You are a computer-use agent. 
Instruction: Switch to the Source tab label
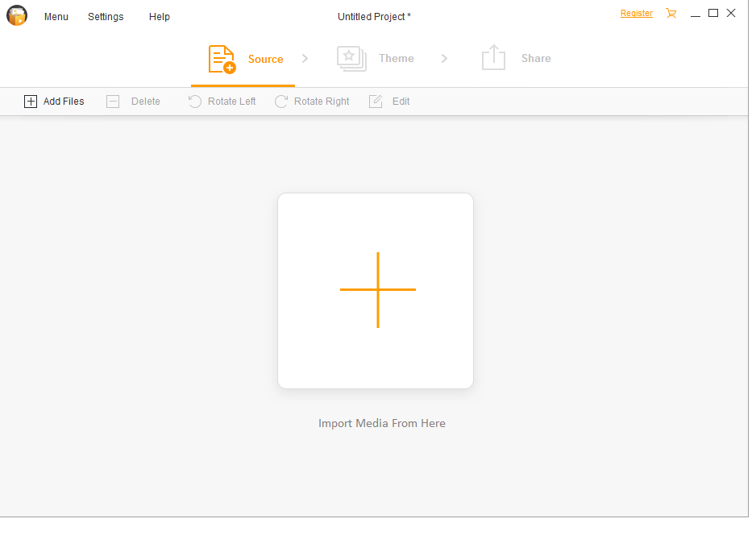[266, 59]
